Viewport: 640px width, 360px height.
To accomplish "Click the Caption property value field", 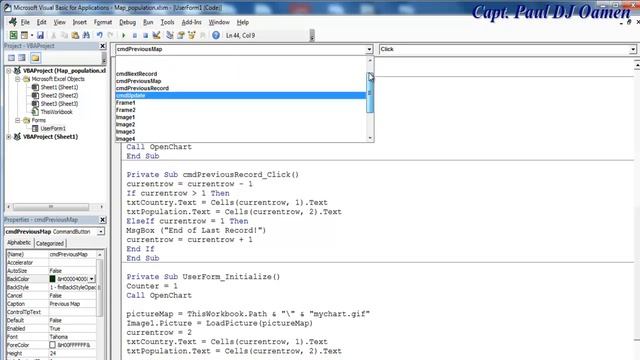I will point(72,304).
